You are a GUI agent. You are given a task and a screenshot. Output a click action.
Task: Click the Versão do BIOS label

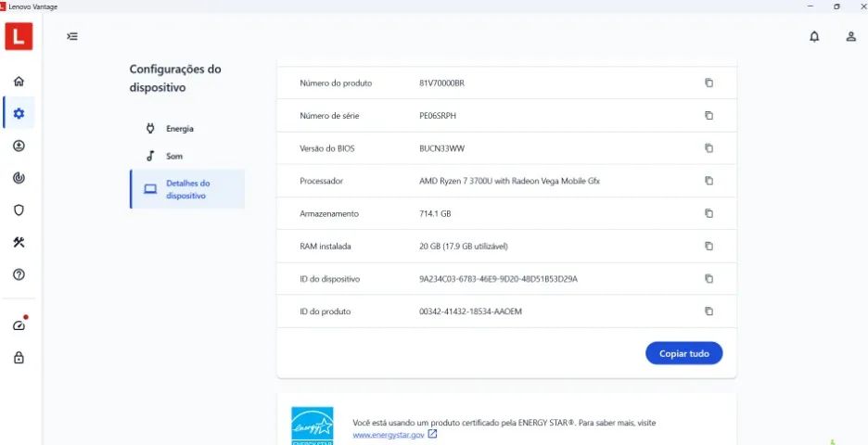tap(326, 148)
